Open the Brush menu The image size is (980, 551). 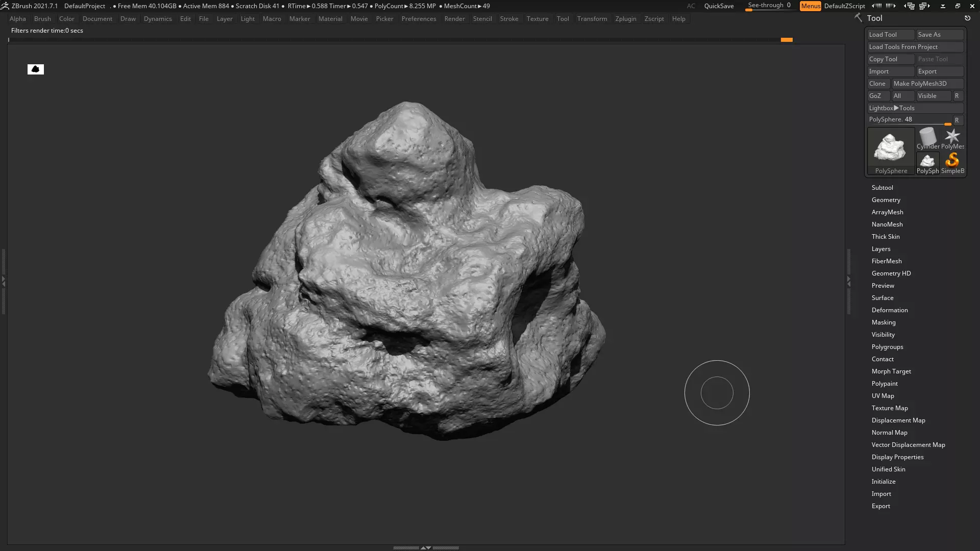point(42,19)
